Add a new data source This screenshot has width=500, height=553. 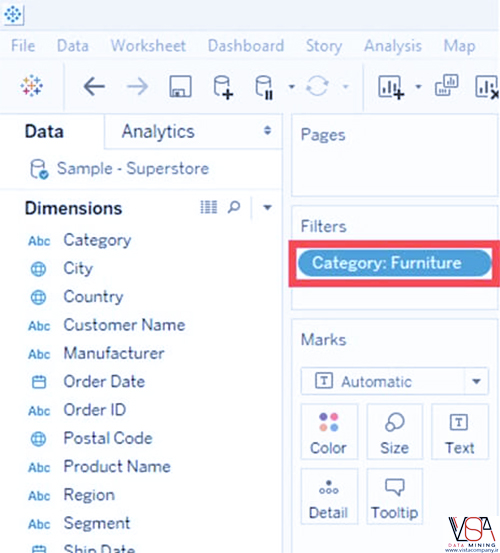coord(223,87)
